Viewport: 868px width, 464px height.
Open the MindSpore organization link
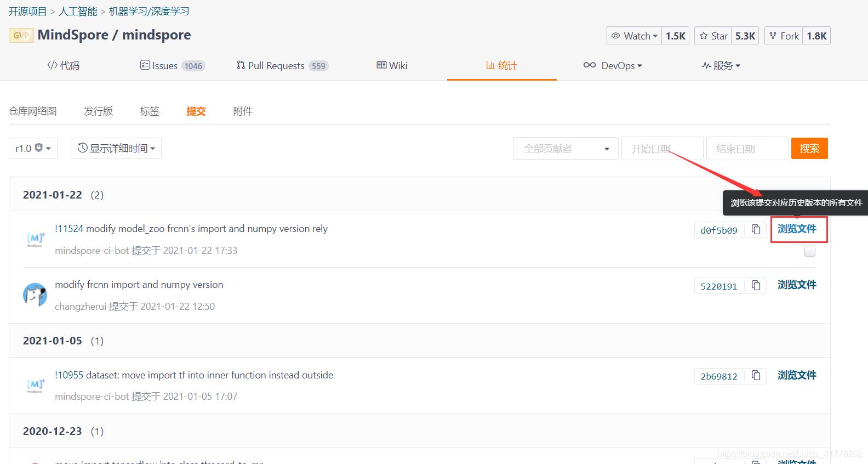point(73,35)
